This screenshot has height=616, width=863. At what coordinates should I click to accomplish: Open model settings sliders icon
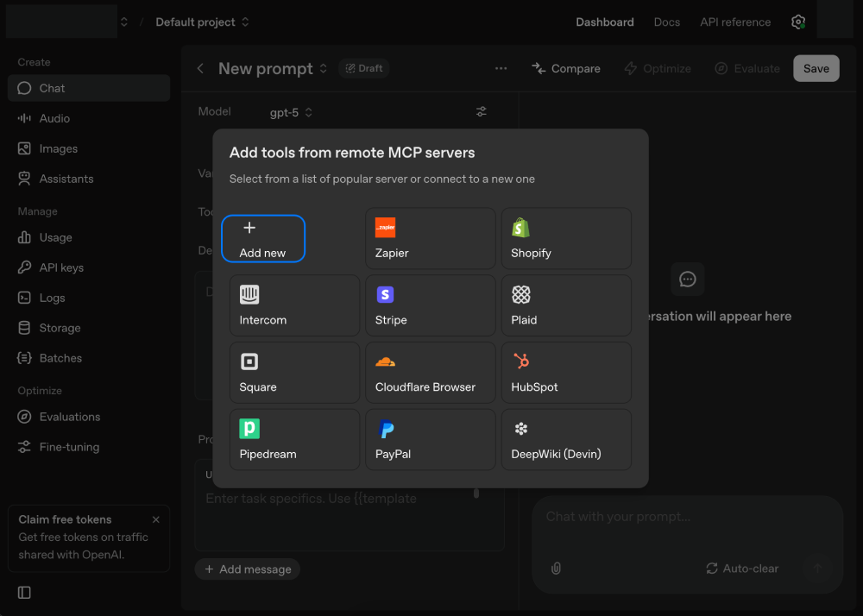(482, 111)
